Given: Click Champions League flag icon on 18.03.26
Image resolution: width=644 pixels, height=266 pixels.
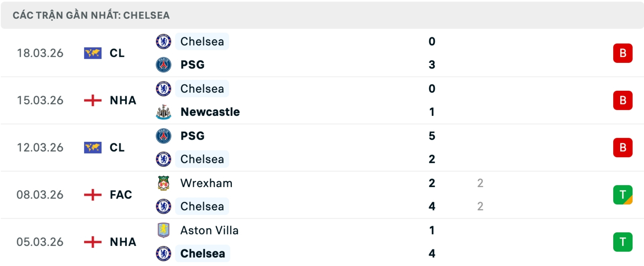Looking at the screenshot, I should tap(93, 53).
